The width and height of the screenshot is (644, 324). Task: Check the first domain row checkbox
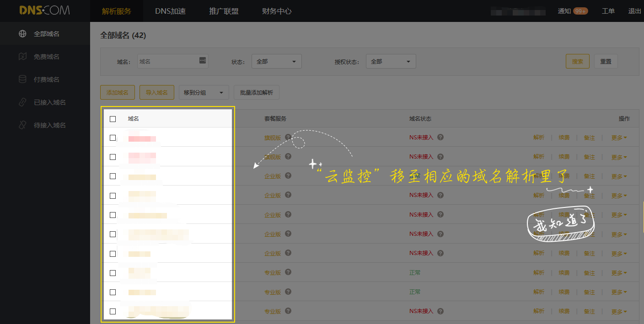pos(113,138)
